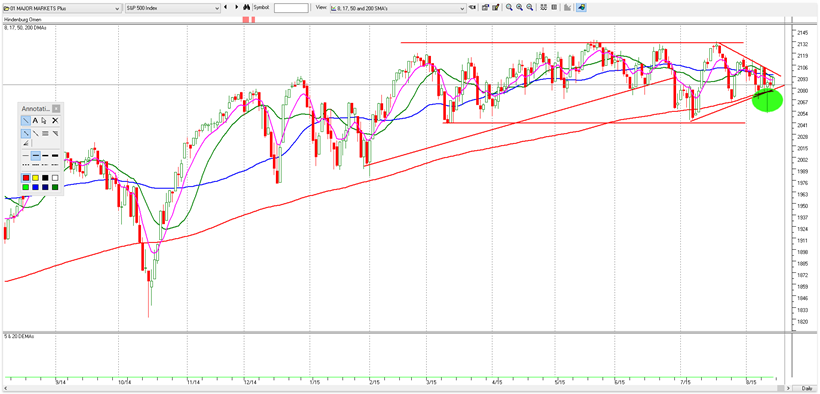820x394 pixels.
Task: Choose the extended ray line type
Action: pos(36,133)
